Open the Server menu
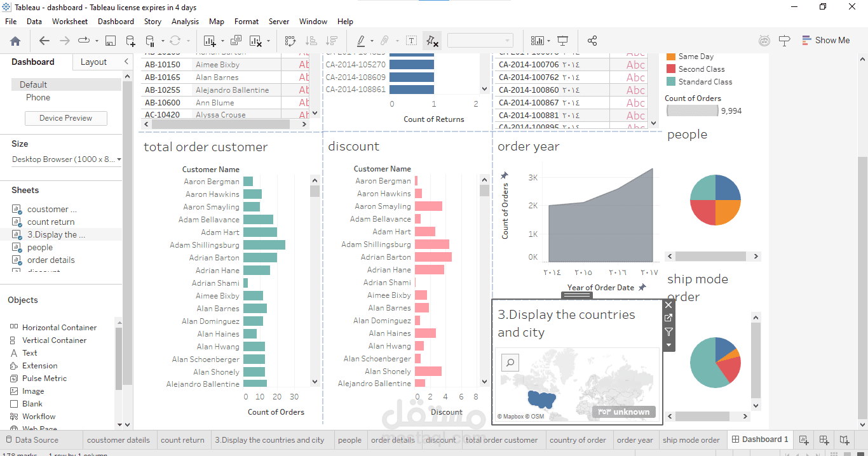Viewport: 868px width, 456px height. (279, 22)
